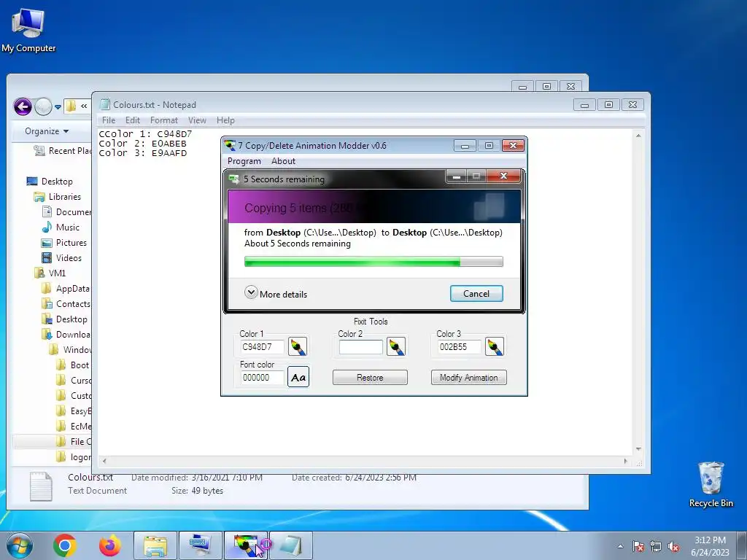Click the Color 2 line in Notepad
The image size is (747, 560).
[x=142, y=144]
